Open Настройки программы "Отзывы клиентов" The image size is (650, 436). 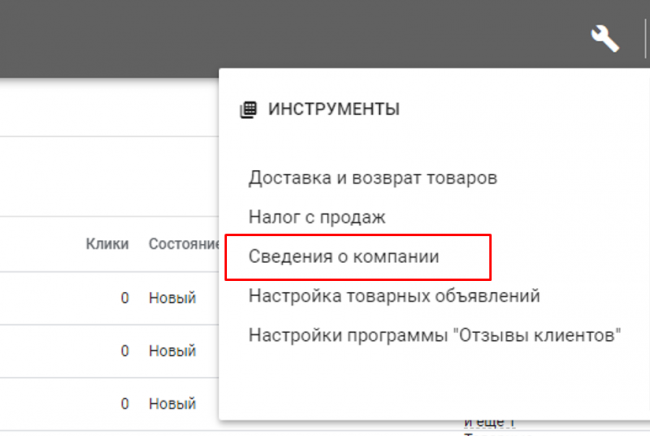(435, 335)
